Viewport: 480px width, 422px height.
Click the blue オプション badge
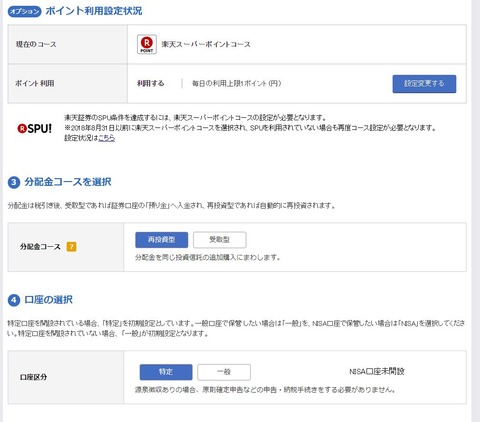coord(24,11)
